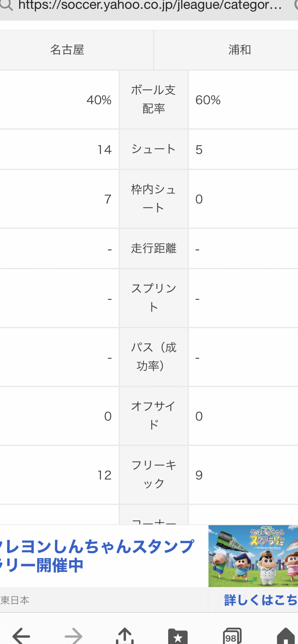298x644 pixels.
Task: Tap the 枠内シュート stat label
Action: (154, 199)
